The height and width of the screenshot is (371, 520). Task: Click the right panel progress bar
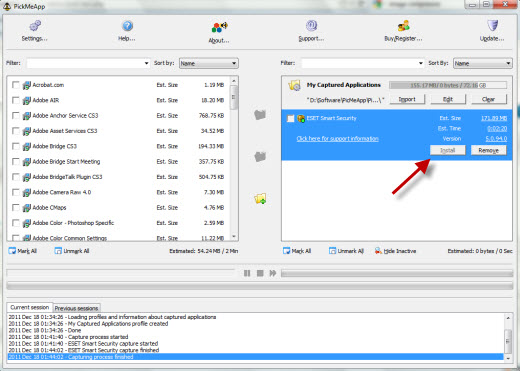click(397, 273)
